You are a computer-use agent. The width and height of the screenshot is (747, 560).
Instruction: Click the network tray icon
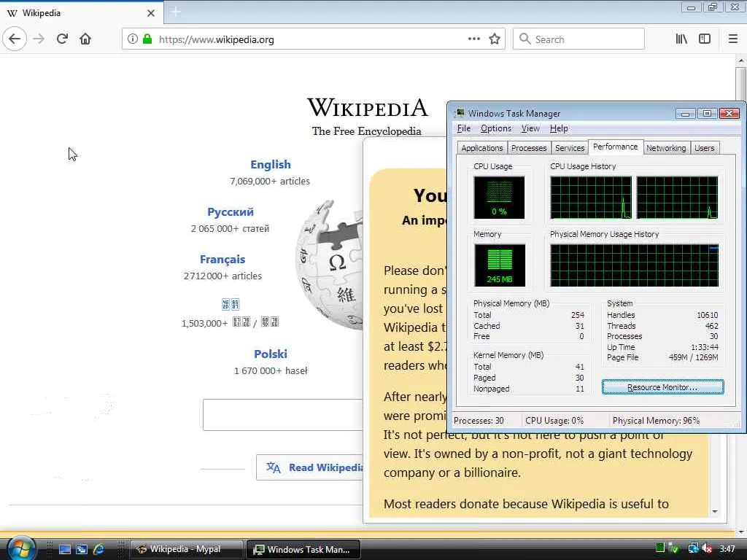693,548
